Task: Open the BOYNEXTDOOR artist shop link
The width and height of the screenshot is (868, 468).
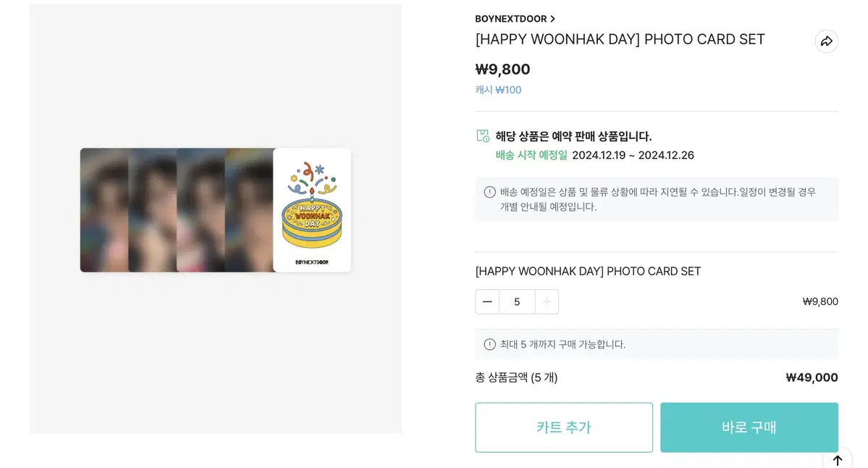Action: (x=510, y=19)
